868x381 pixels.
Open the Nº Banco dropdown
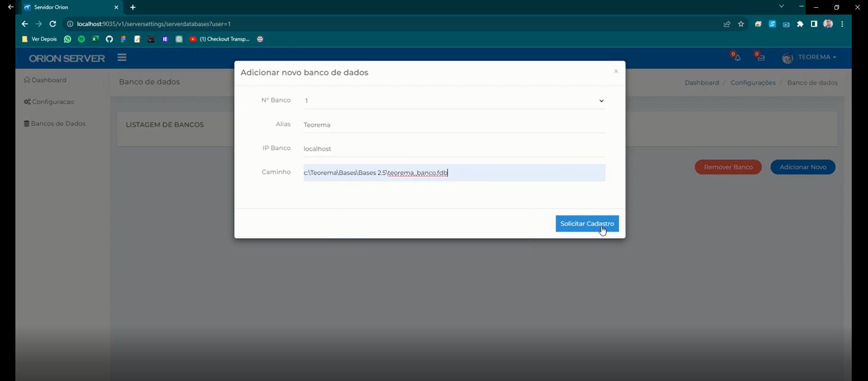454,101
